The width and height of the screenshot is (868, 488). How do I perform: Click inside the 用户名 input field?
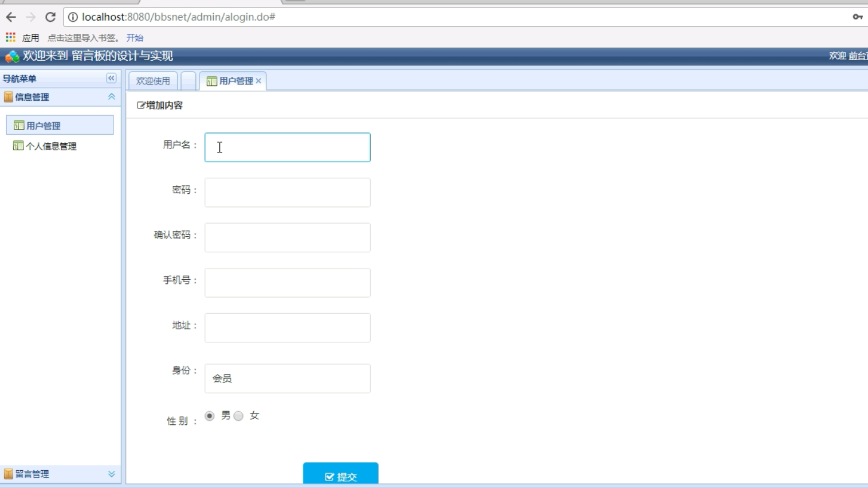click(286, 147)
